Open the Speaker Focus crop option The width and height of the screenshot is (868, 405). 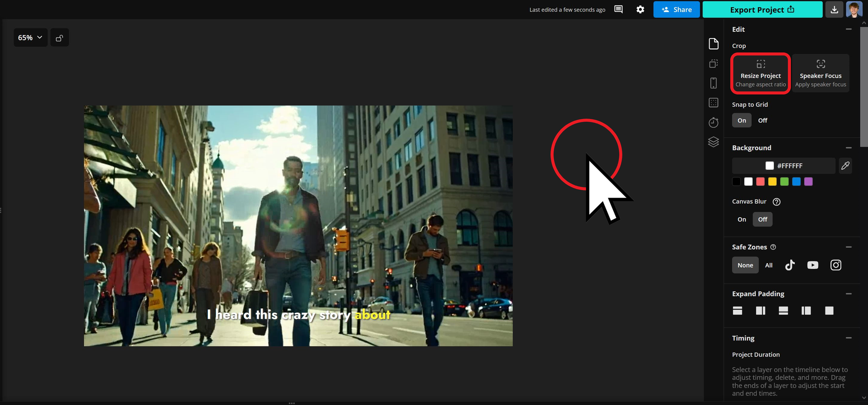point(820,73)
